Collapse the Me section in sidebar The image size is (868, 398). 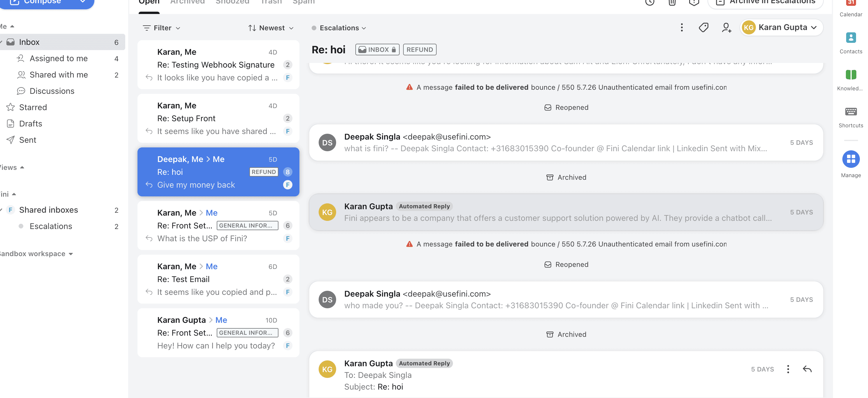click(7, 26)
